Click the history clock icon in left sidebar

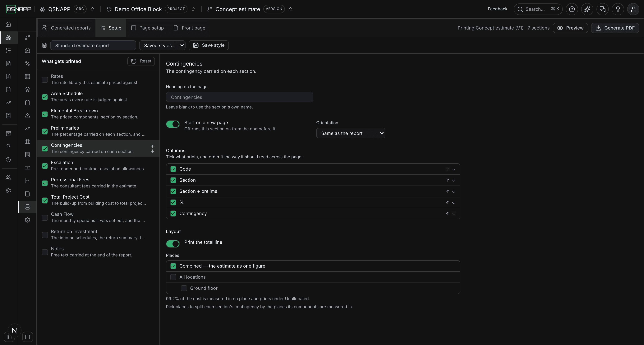coord(8,159)
